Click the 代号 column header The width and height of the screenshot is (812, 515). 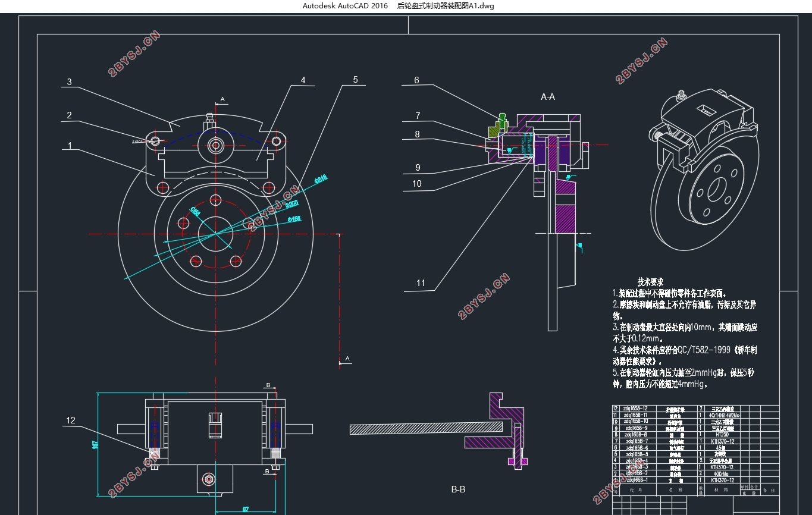pyautogui.click(x=638, y=489)
